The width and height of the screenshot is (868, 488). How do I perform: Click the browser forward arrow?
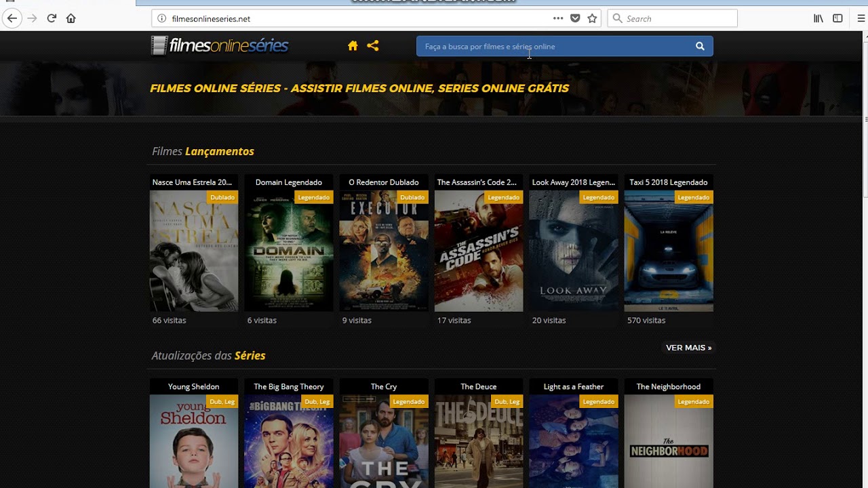[x=32, y=18]
